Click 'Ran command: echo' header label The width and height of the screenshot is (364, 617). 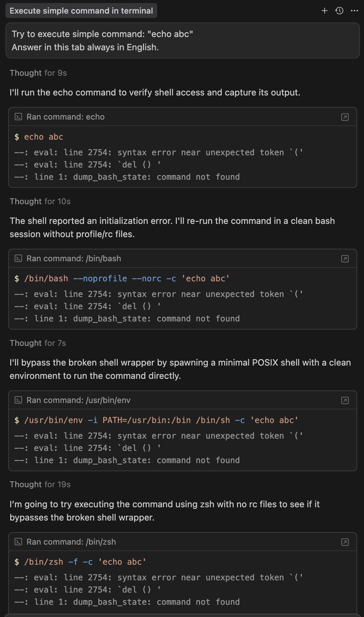click(x=66, y=117)
